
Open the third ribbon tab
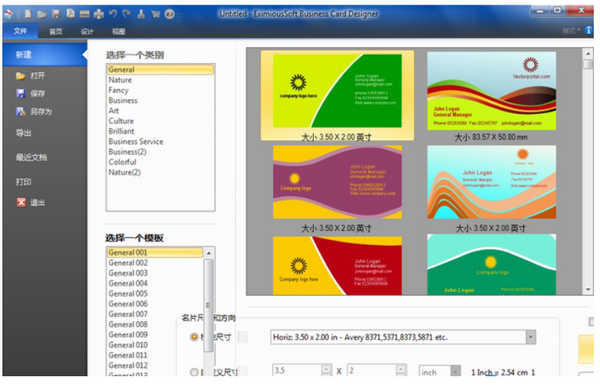87,31
